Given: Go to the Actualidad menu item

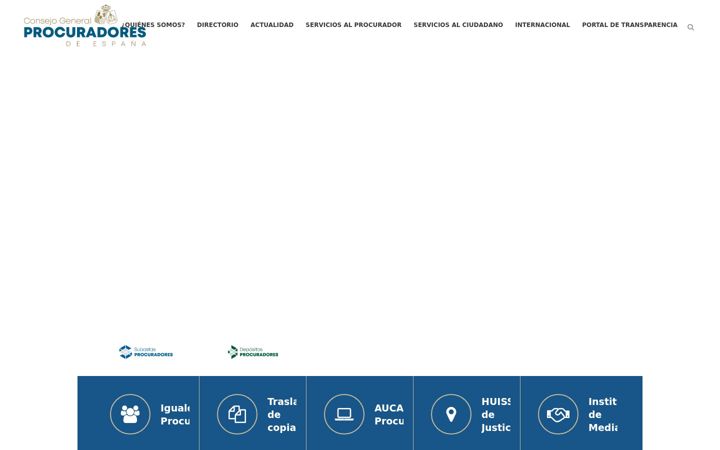Looking at the screenshot, I should tap(272, 25).
